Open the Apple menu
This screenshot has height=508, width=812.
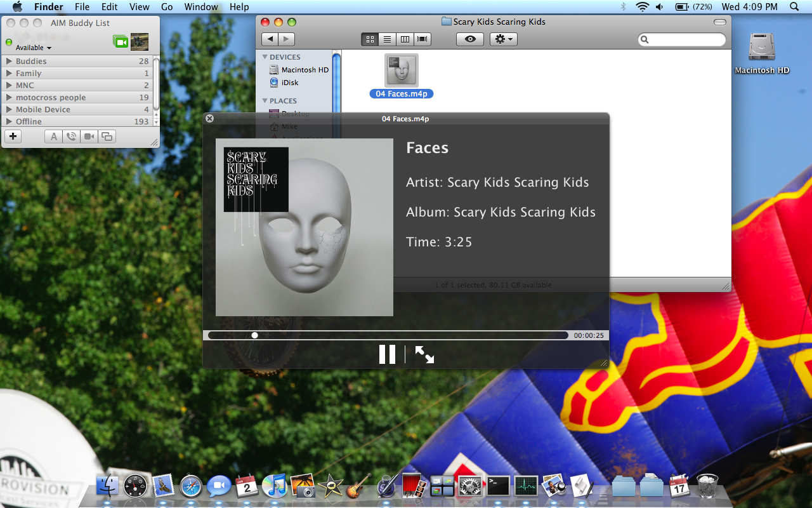(x=17, y=7)
